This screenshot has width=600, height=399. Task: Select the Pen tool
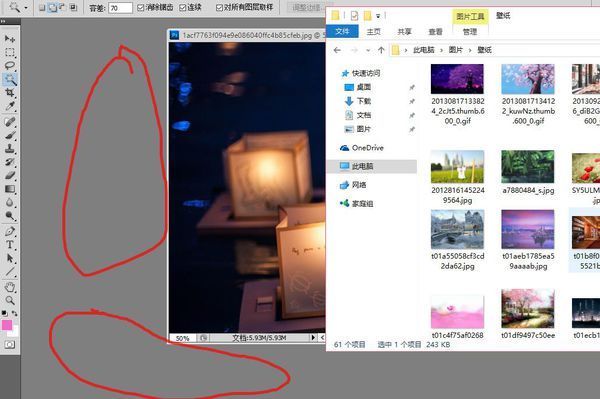10,231
